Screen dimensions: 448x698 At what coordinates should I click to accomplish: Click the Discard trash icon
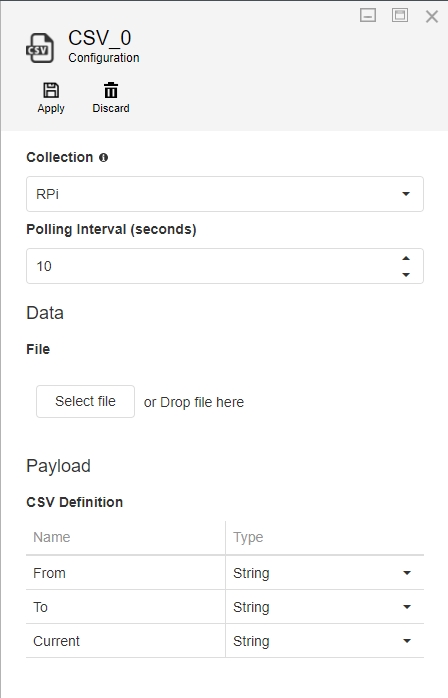click(x=111, y=90)
